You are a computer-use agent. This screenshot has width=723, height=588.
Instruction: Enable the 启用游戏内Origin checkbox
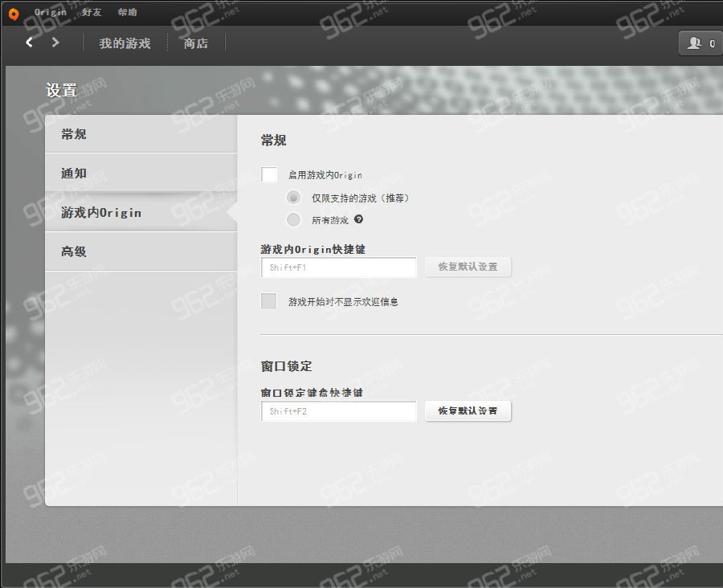[269, 174]
